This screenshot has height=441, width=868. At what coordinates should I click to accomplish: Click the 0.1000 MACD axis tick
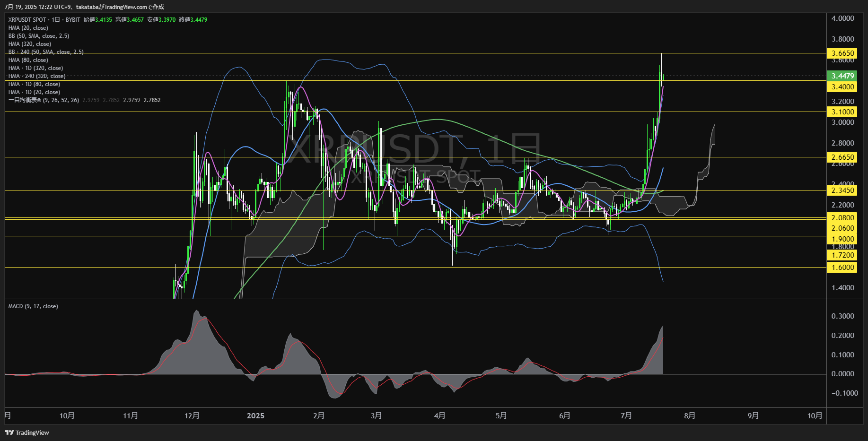[x=842, y=355]
